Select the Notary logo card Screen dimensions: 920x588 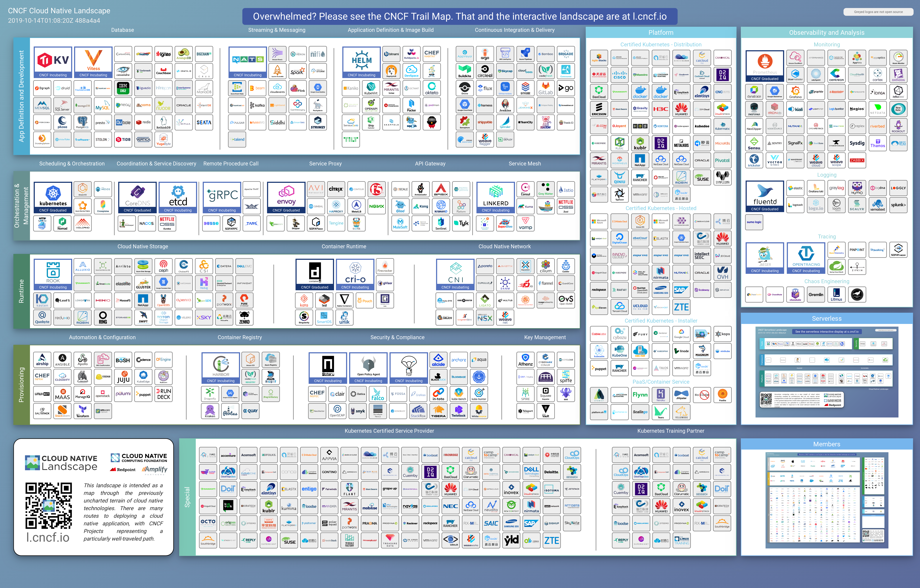click(328, 368)
